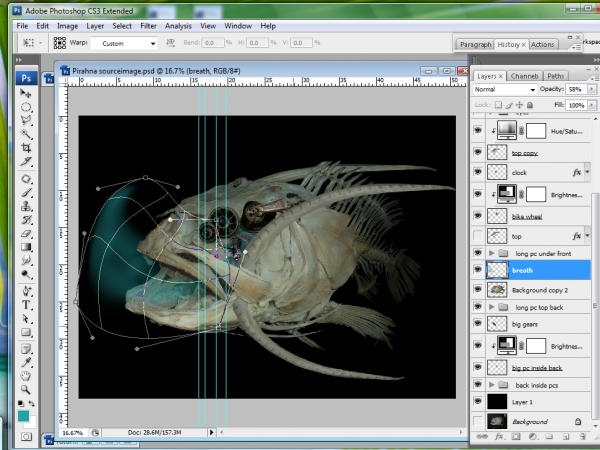Select the Brush tool
Viewport: 600px width, 450px height.
(26, 193)
